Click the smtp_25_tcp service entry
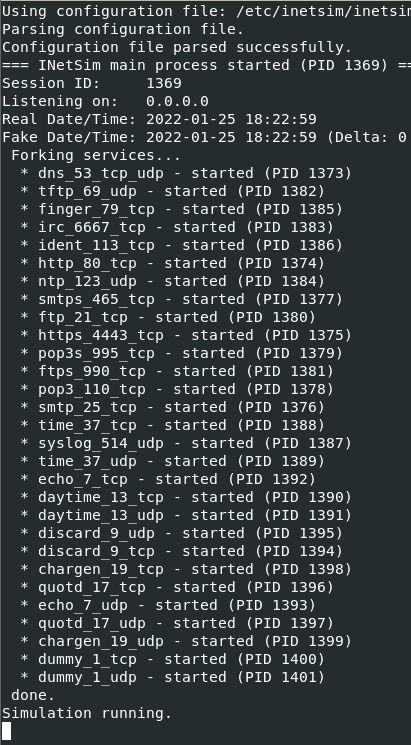The width and height of the screenshot is (411, 745). pos(172,407)
